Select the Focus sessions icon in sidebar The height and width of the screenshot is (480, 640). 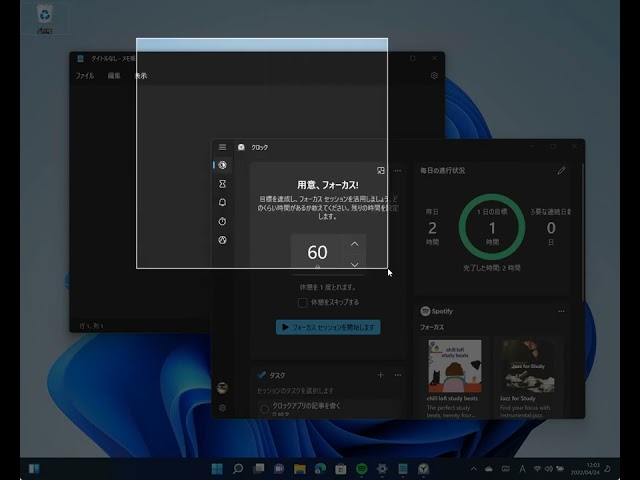222,165
